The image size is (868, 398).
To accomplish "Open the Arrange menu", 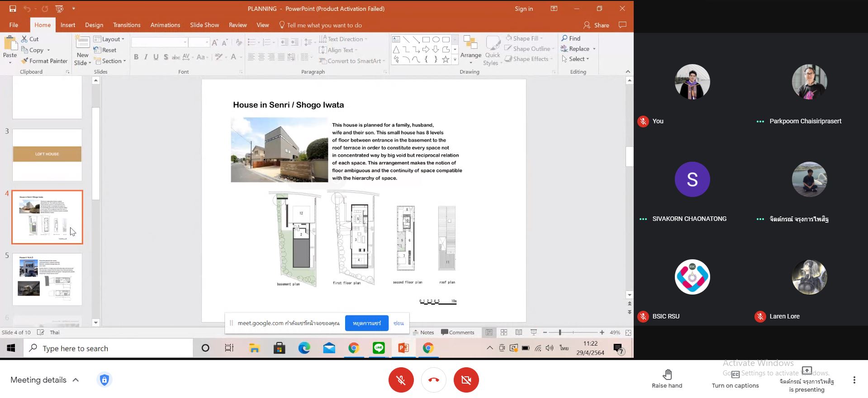I will click(x=471, y=50).
